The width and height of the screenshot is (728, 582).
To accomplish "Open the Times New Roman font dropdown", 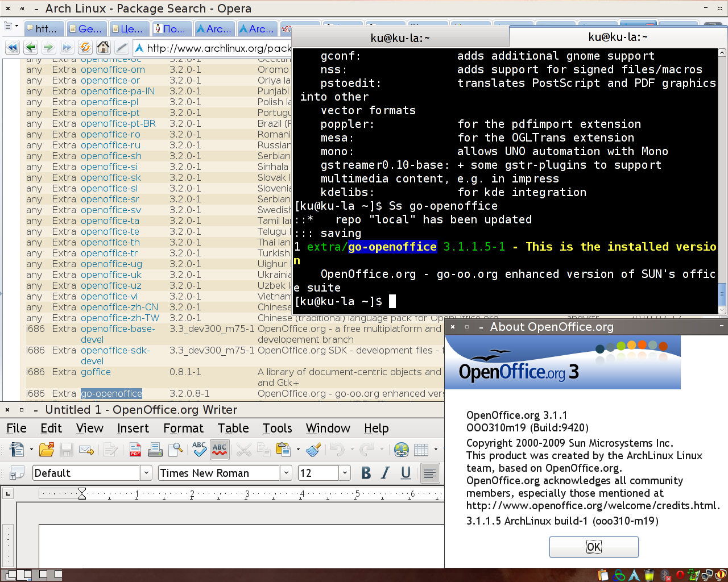I will (x=286, y=473).
